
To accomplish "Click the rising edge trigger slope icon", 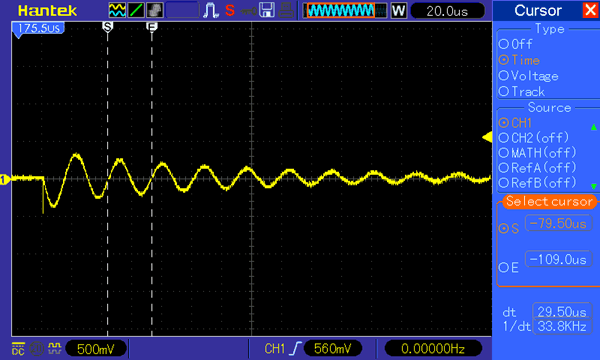I will pyautogui.click(x=295, y=349).
